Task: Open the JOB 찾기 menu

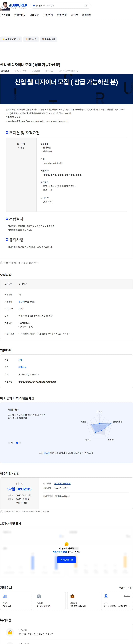Action: 5,15
